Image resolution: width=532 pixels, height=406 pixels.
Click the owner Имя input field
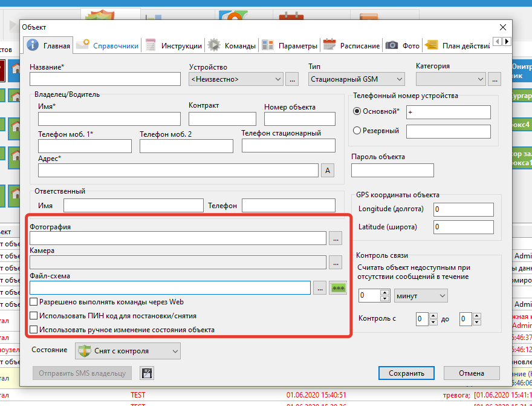tap(109, 119)
